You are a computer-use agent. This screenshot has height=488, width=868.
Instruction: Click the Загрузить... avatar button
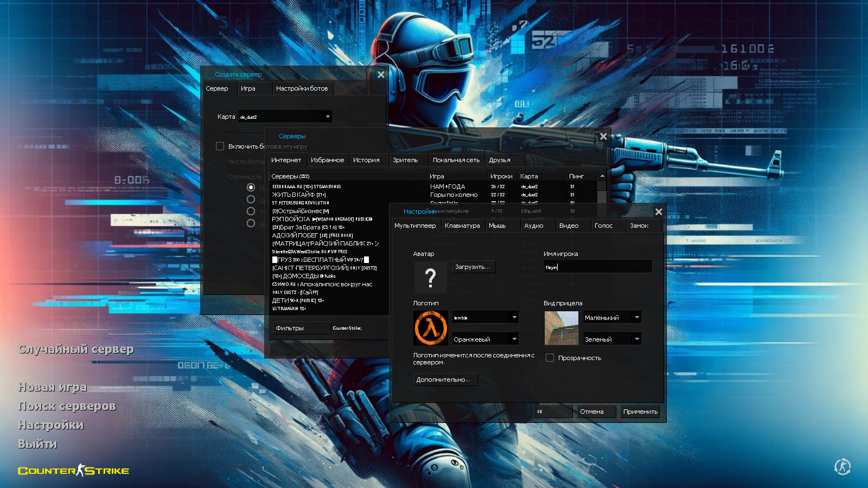click(x=473, y=267)
